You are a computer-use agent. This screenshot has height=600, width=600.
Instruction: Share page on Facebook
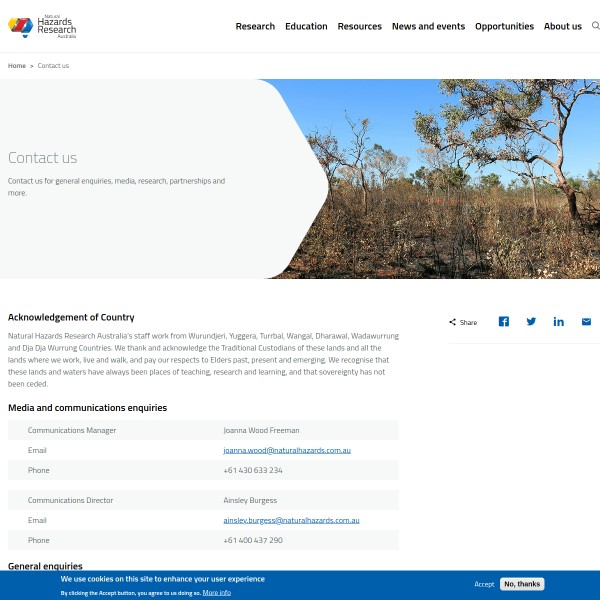pyautogui.click(x=504, y=322)
